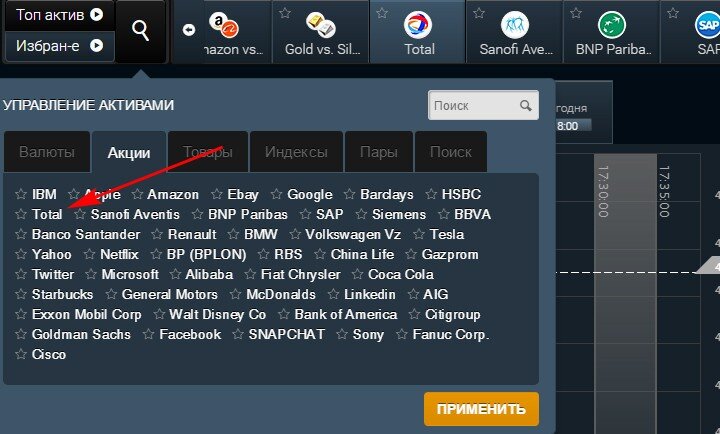Favorite Total star in top carousel
The height and width of the screenshot is (434, 720).
click(x=382, y=13)
